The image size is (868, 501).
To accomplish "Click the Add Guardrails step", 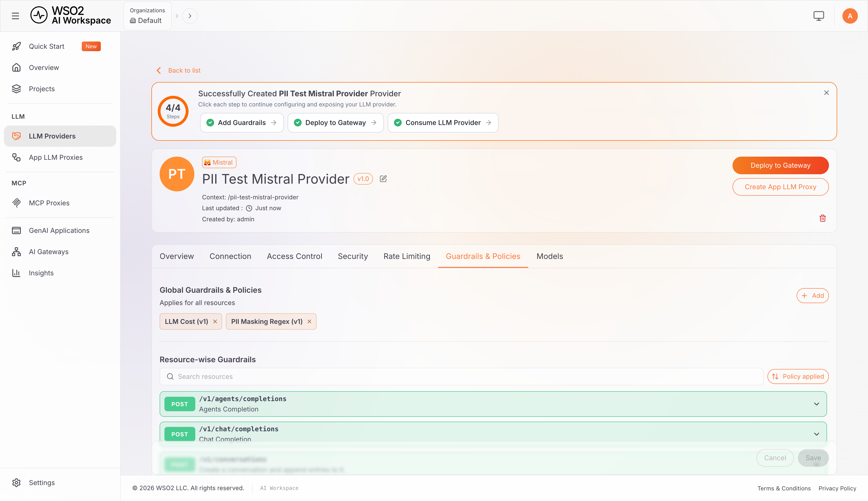I will [x=242, y=123].
